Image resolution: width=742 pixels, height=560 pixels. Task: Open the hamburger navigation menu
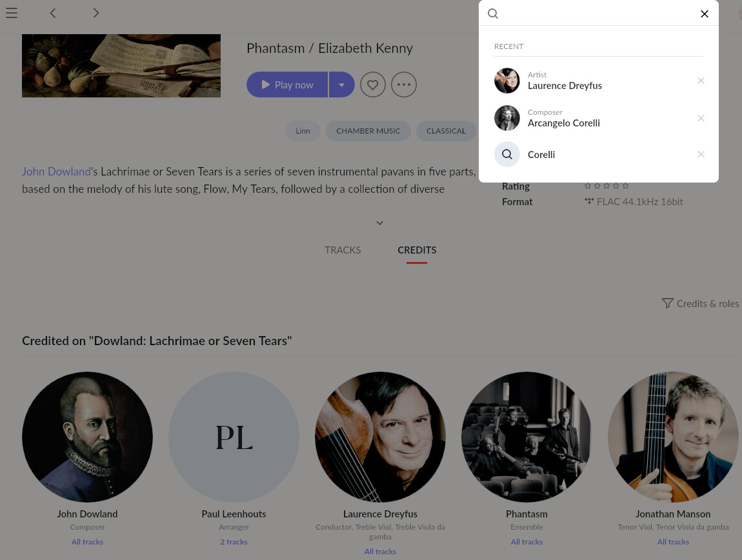[x=12, y=13]
